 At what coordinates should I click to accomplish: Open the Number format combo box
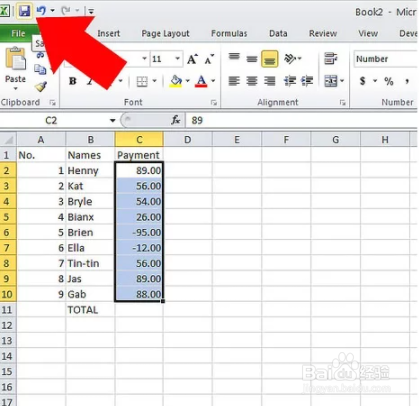click(386, 59)
